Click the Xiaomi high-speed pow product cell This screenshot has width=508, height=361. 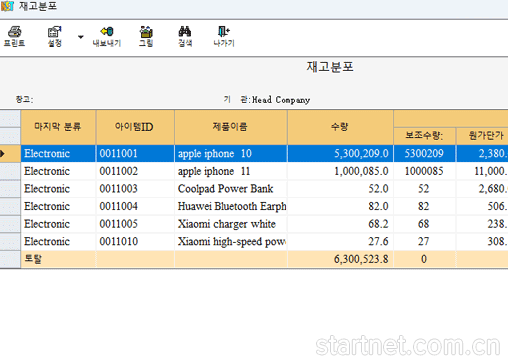[x=230, y=241]
